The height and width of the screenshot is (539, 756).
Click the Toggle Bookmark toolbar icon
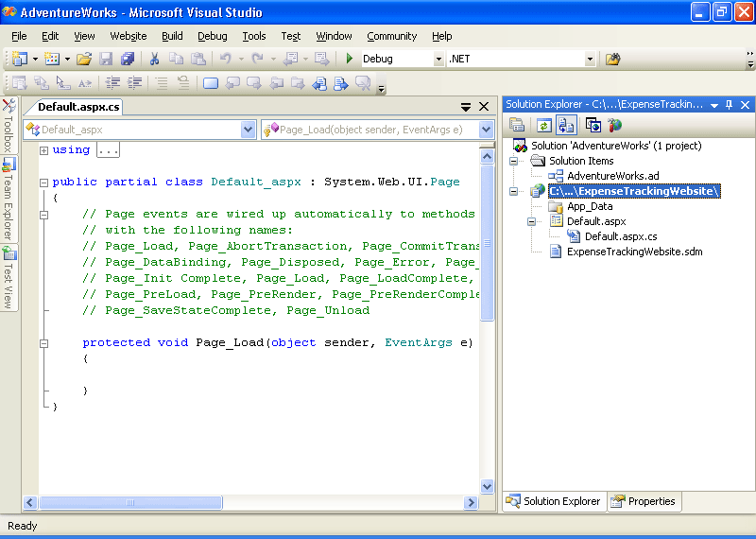coord(210,83)
